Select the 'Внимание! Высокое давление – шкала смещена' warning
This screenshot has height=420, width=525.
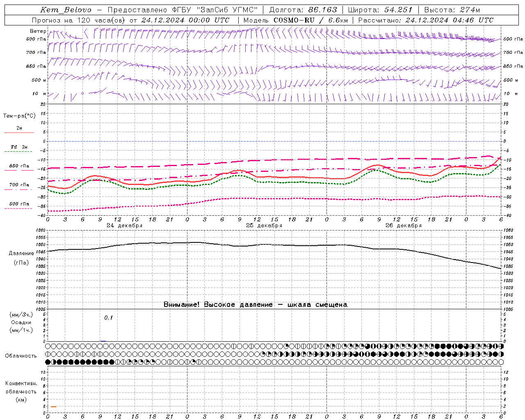tap(255, 304)
